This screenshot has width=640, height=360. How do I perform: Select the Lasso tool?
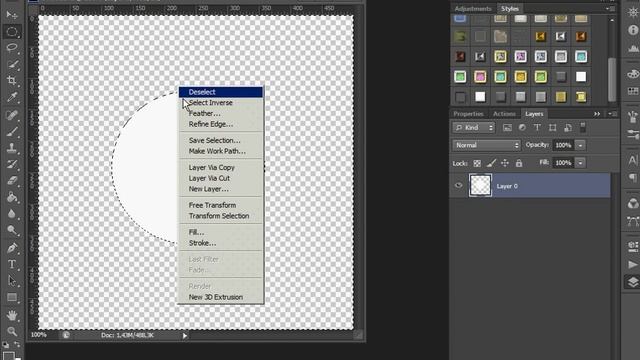12,47
